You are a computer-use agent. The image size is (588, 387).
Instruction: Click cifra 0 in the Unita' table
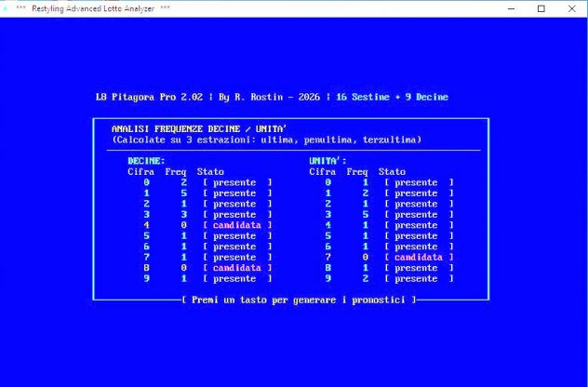[327, 182]
